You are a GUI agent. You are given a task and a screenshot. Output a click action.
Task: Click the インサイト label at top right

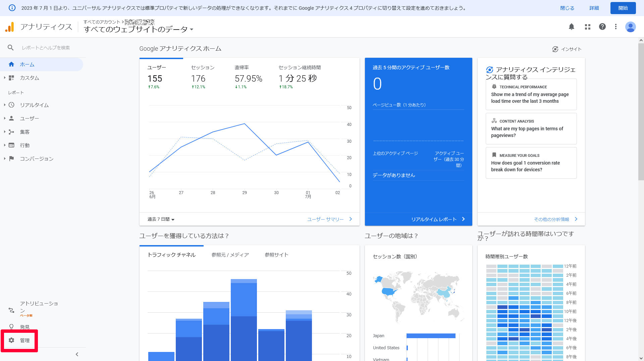click(571, 49)
